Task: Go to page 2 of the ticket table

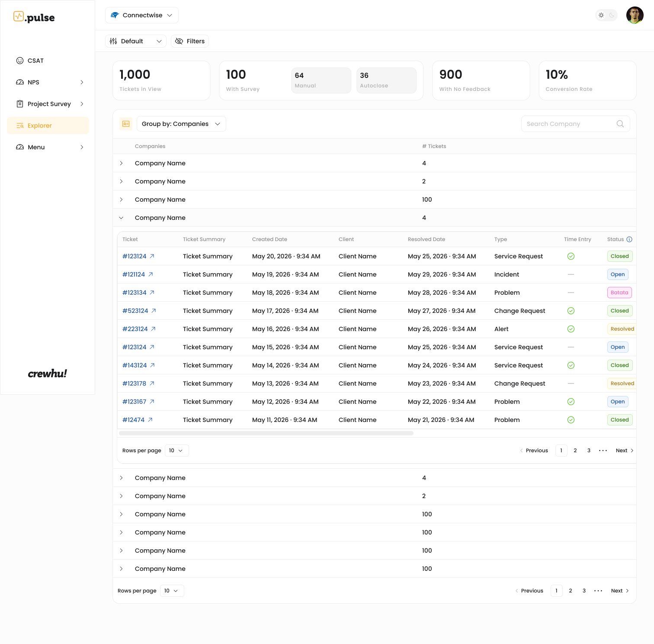Action: pos(575,451)
